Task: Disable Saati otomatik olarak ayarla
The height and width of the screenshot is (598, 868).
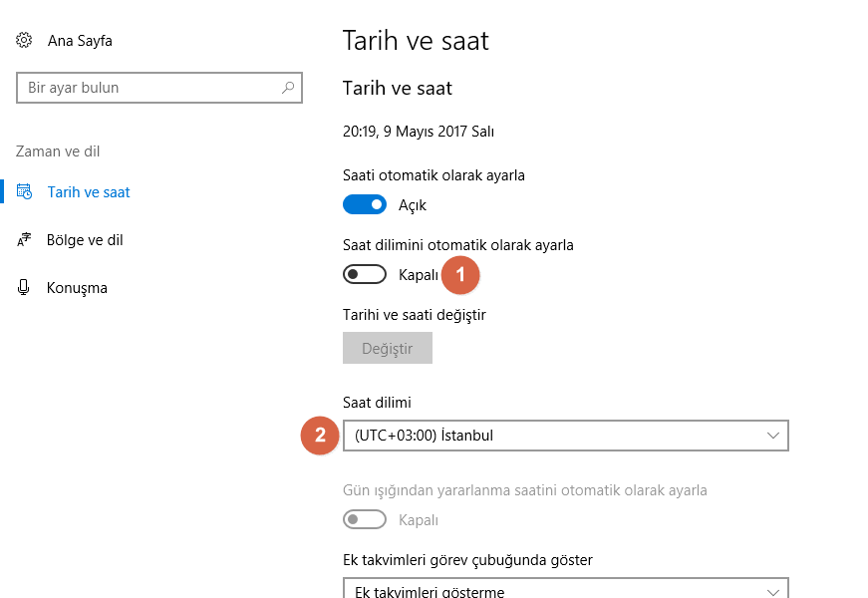Action: [365, 204]
